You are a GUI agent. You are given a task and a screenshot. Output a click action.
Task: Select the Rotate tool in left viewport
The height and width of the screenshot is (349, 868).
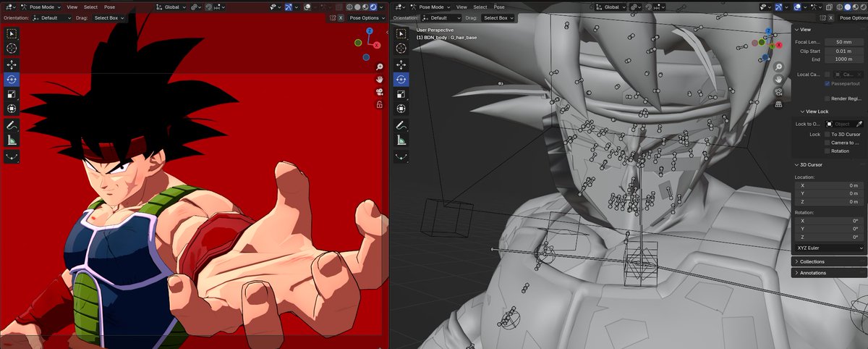click(12, 79)
